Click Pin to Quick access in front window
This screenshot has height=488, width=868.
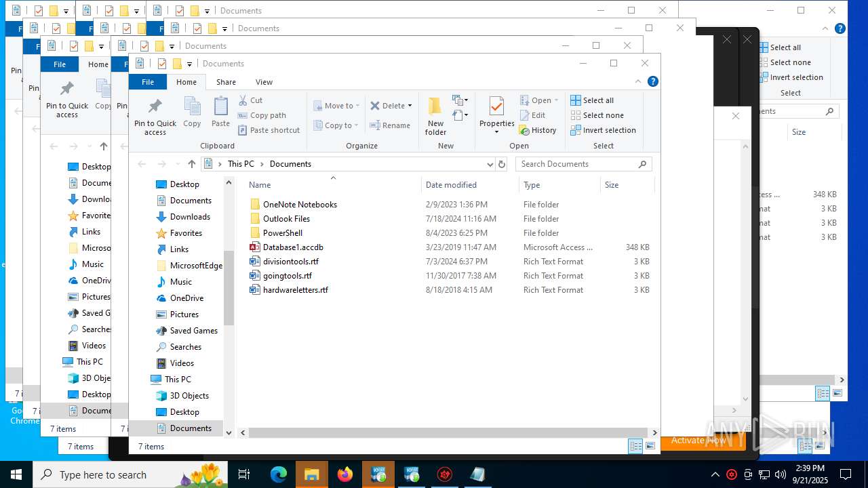click(155, 117)
